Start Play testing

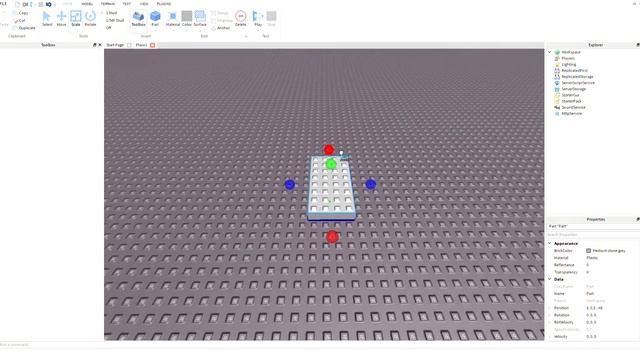pyautogui.click(x=258, y=19)
